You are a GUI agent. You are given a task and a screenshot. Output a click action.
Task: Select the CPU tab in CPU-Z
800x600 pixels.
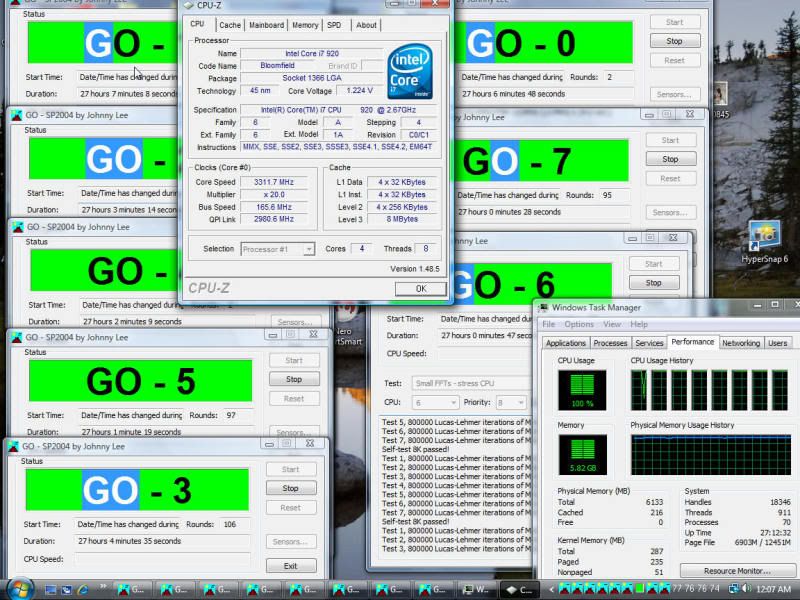click(197, 24)
